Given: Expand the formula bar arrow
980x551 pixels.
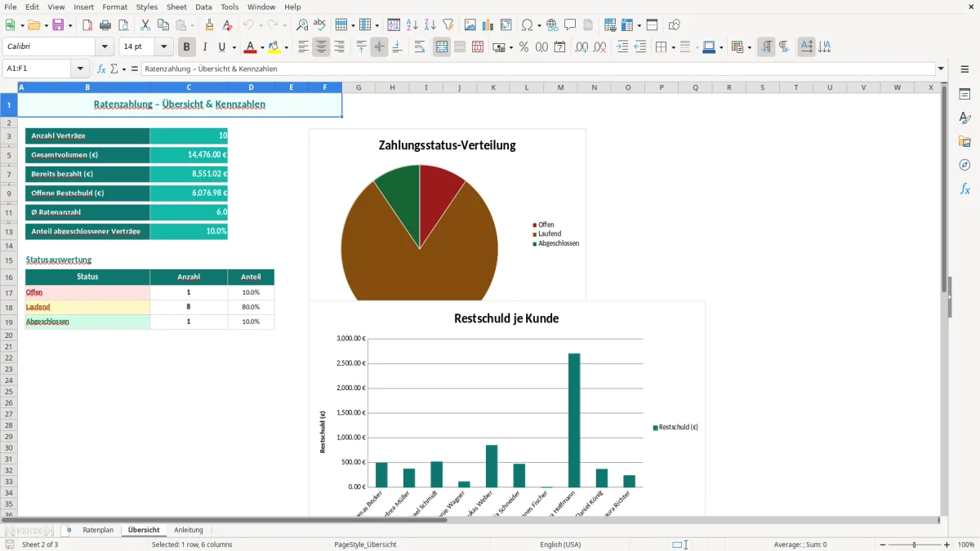Looking at the screenshot, I should click(941, 69).
